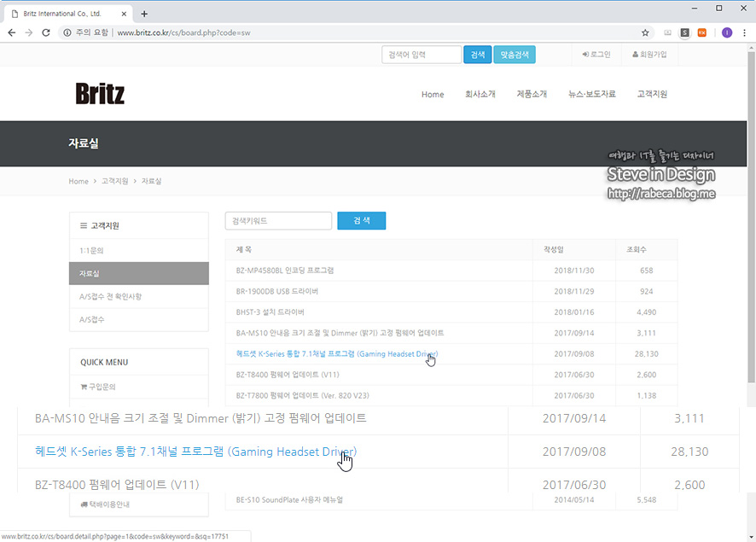Click the 맞춤검색 button
Screen dimensions: 756x542
(515, 55)
